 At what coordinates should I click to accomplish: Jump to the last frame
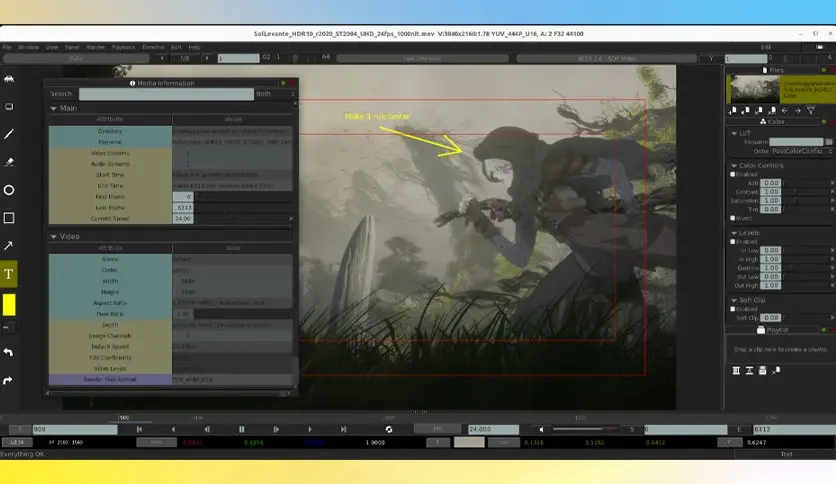point(343,429)
